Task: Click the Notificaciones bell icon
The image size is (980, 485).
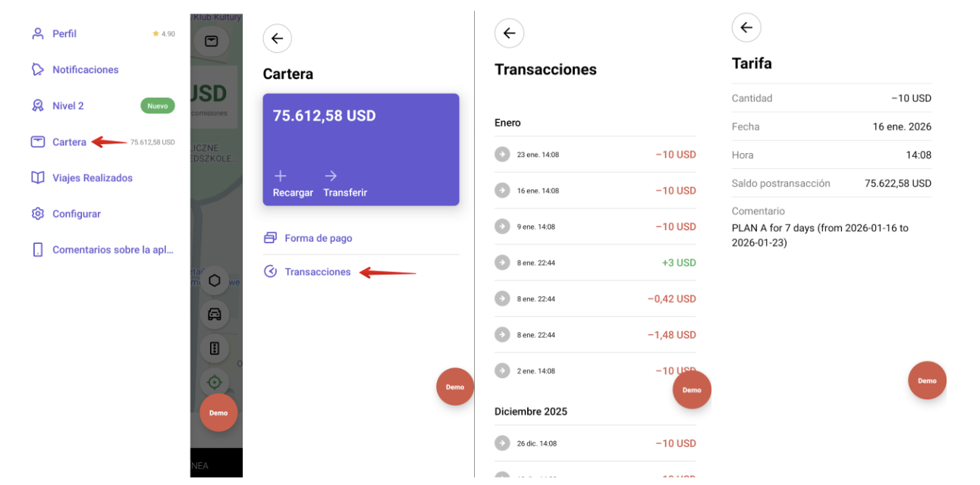Action: [x=38, y=70]
